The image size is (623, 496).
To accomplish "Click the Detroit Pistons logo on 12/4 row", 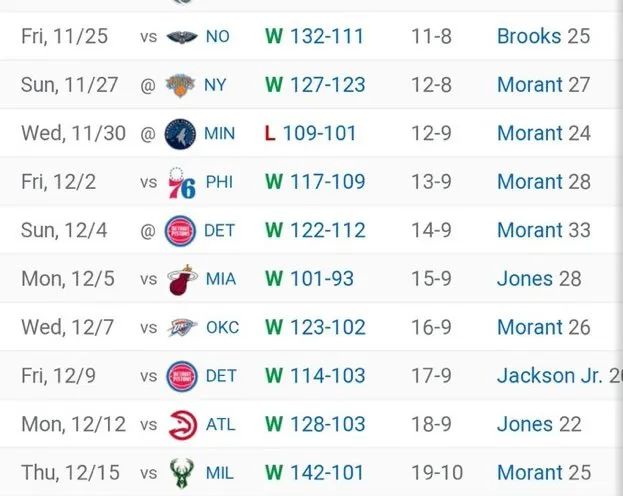I will tap(180, 231).
